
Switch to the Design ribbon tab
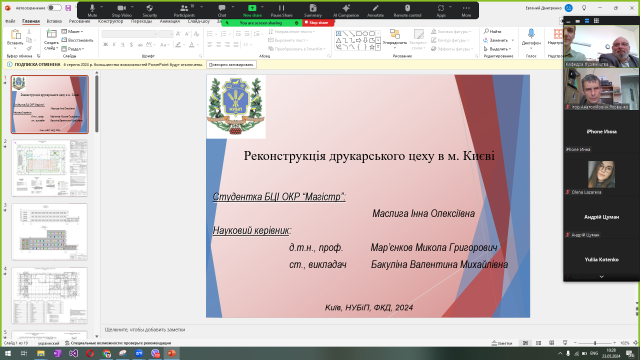coord(110,21)
